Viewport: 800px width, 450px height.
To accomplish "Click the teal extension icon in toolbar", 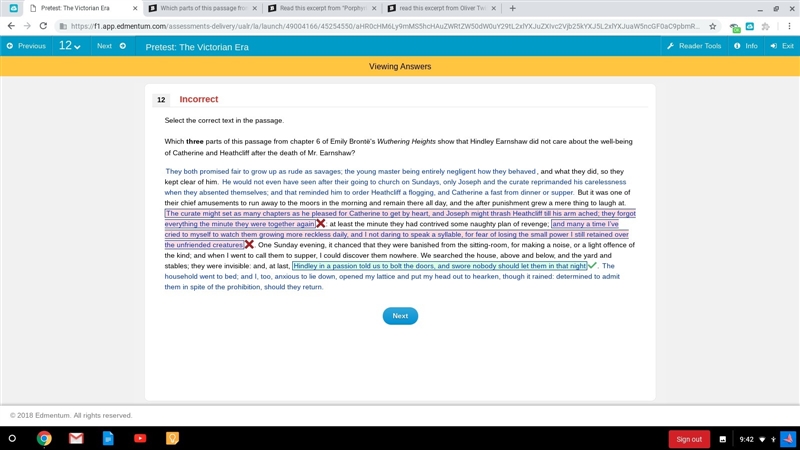I will [x=749, y=26].
